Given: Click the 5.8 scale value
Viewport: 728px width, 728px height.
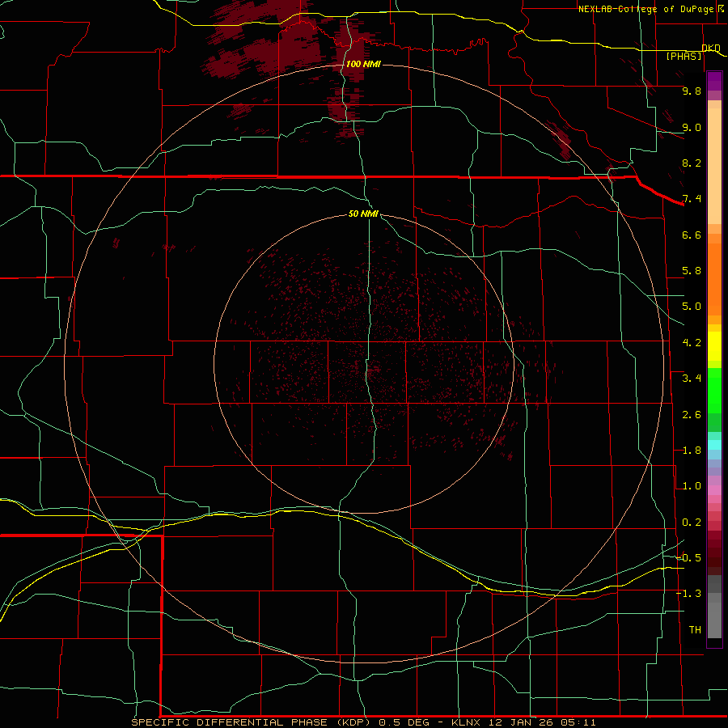Looking at the screenshot, I should [692, 271].
